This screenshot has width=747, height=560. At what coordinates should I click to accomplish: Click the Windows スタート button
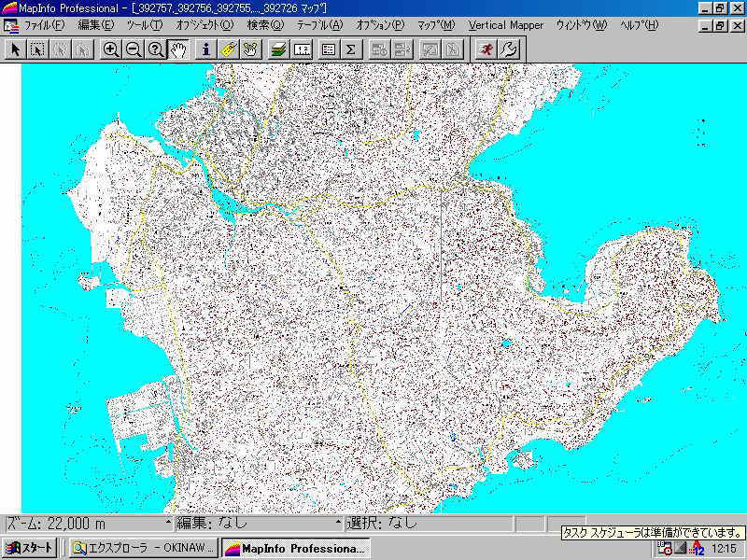click(x=29, y=548)
